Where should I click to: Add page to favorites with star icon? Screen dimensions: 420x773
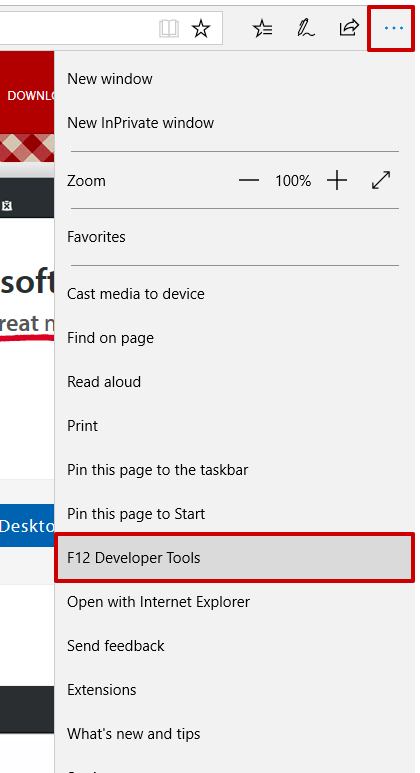[x=201, y=29]
